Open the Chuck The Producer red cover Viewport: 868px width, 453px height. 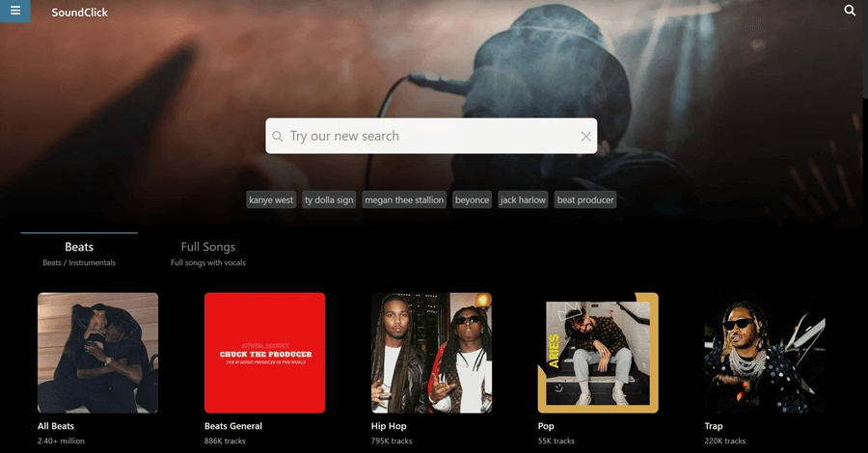(x=264, y=353)
